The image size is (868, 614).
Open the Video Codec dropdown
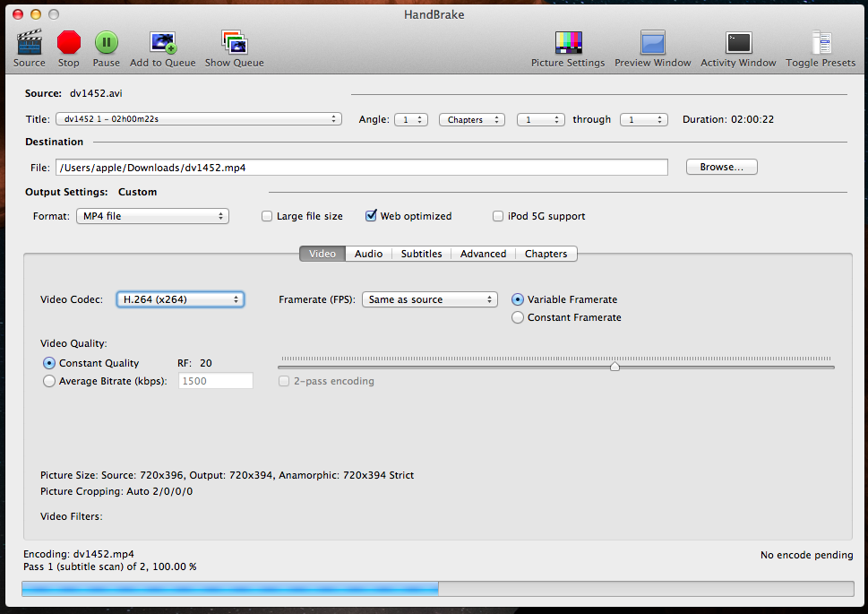point(180,299)
